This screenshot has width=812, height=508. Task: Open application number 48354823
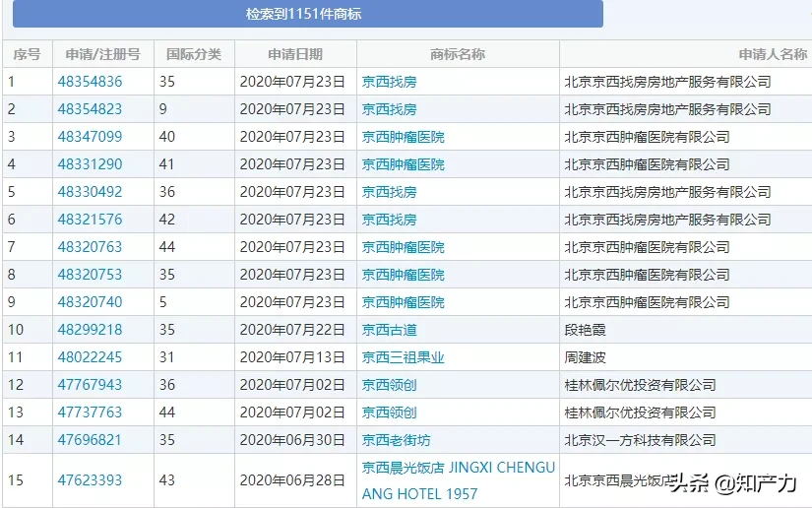pos(90,108)
